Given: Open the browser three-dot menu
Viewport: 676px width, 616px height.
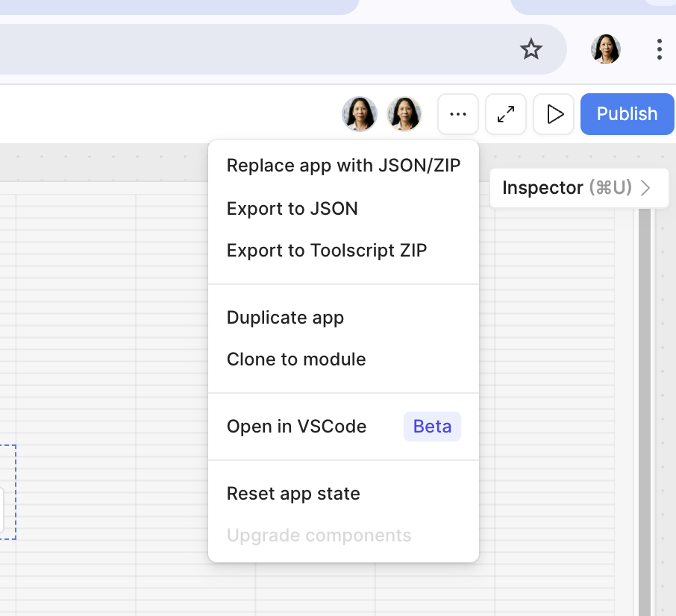Looking at the screenshot, I should pyautogui.click(x=659, y=49).
